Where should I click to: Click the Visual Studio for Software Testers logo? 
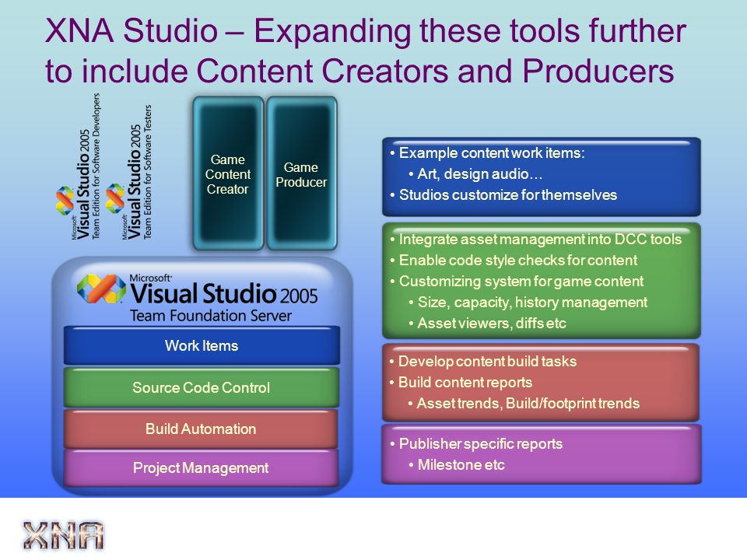[x=129, y=172]
